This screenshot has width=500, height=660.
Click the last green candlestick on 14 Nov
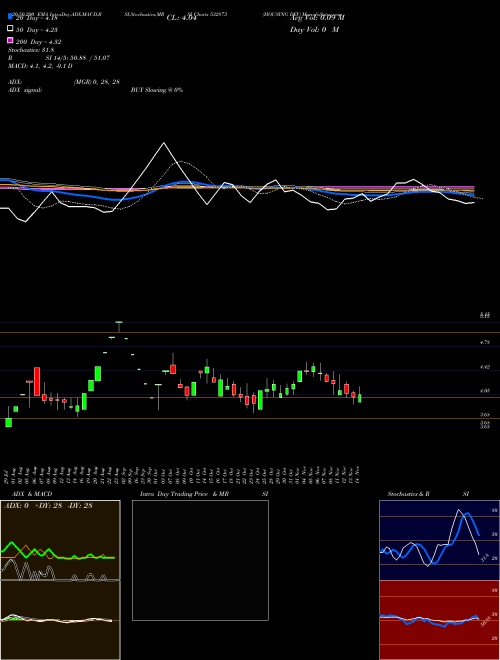[x=359, y=397]
